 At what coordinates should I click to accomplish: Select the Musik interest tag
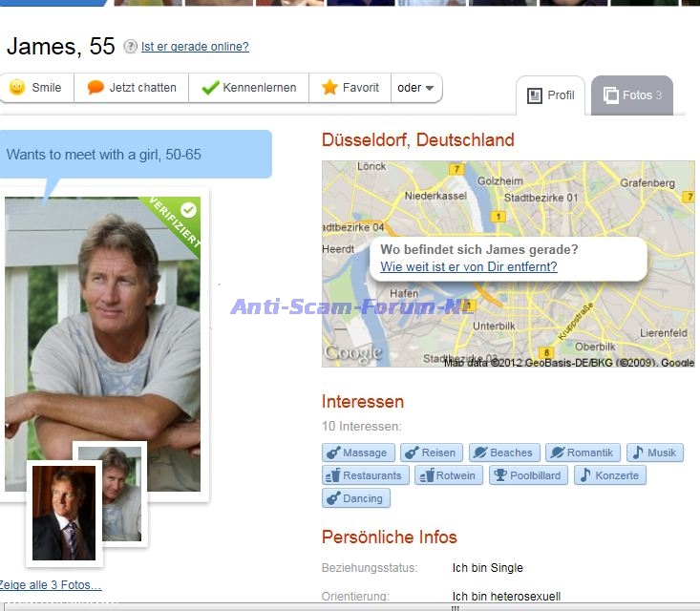655,453
